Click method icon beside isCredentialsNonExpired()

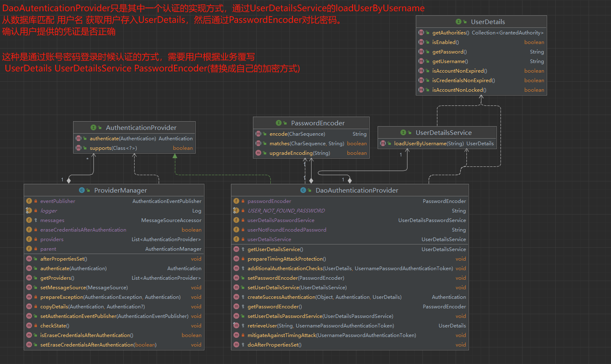(x=421, y=80)
